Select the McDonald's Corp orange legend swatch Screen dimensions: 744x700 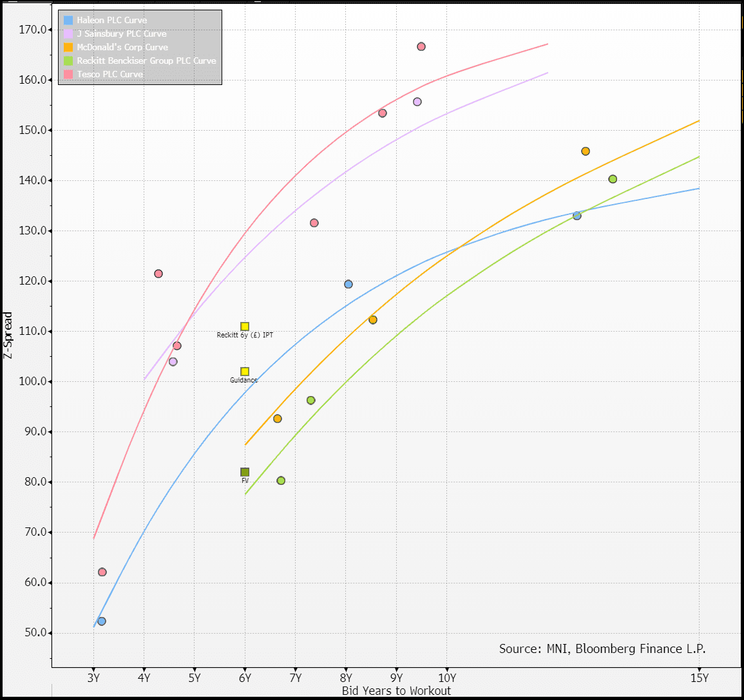[x=68, y=47]
